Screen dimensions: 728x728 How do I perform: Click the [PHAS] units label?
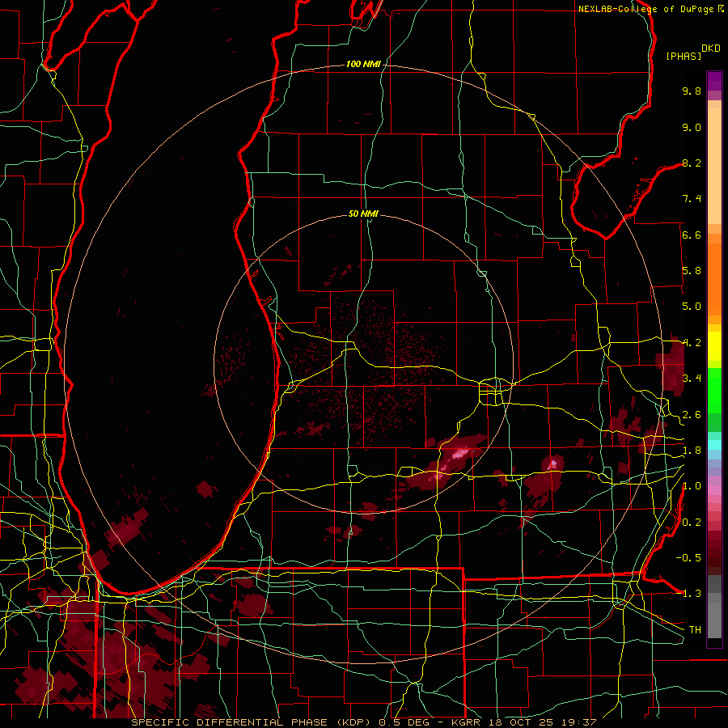coord(684,56)
